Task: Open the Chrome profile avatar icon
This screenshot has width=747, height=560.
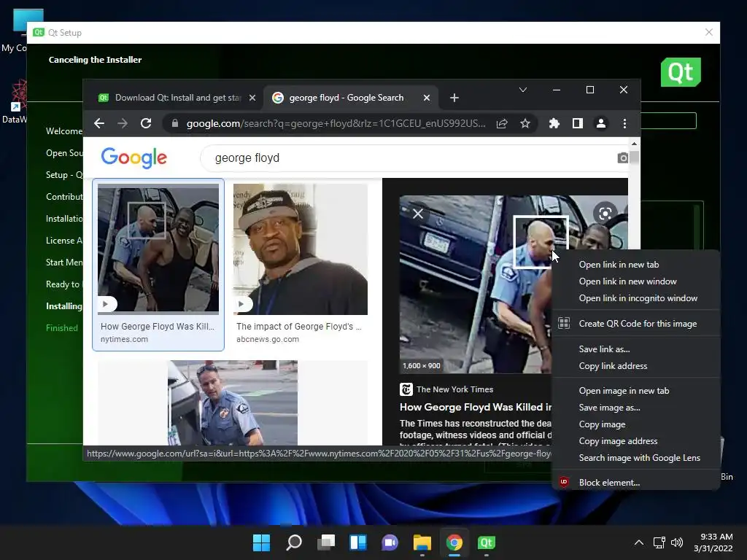Action: tap(601, 124)
